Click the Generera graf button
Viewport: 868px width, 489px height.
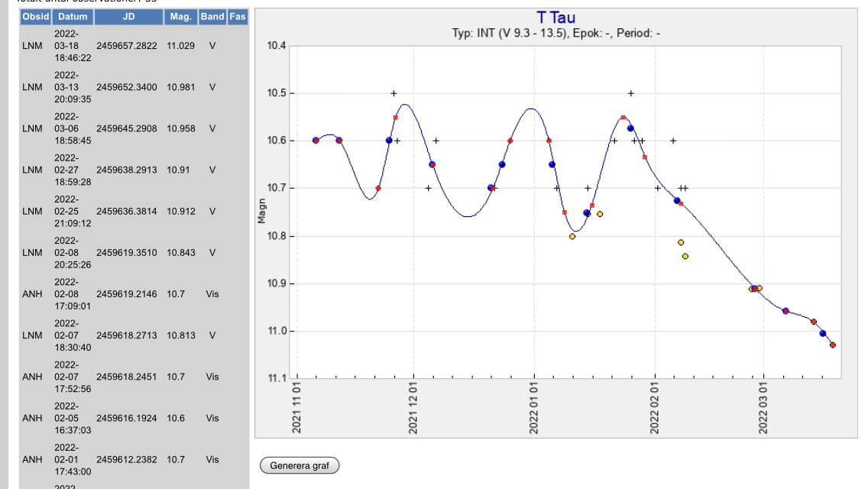(300, 465)
